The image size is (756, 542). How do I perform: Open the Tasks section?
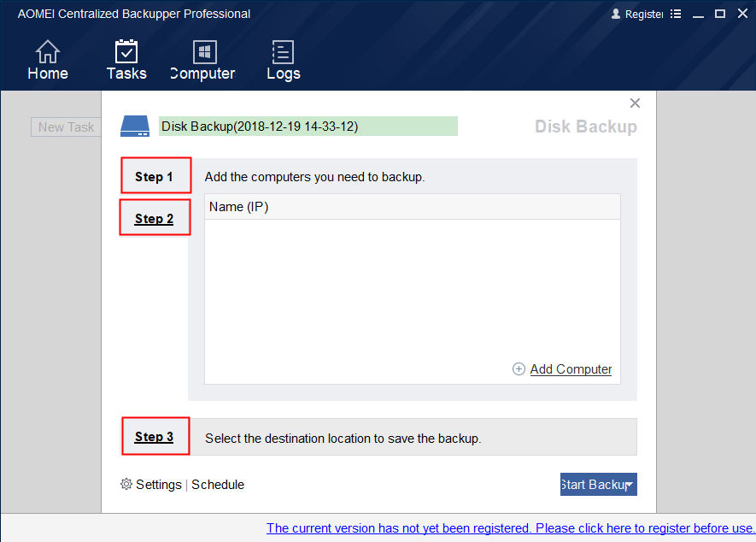[126, 60]
